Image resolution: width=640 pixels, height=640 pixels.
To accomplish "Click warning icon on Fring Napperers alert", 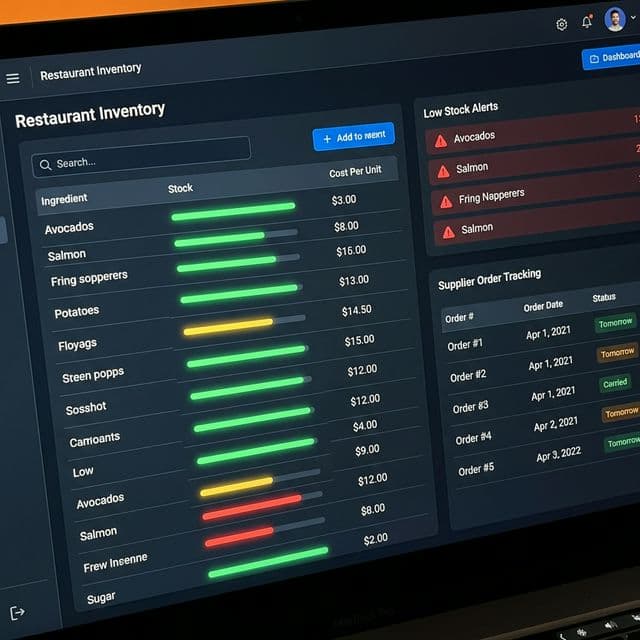I will click(x=446, y=202).
